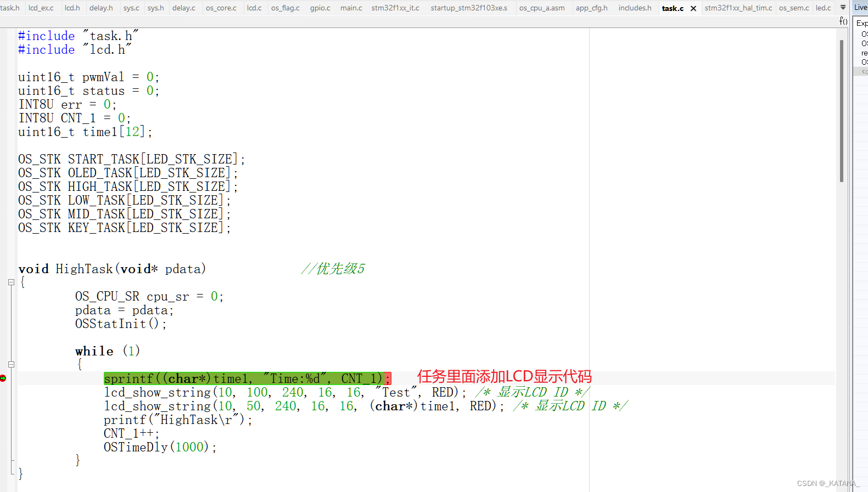
Task: Switch to the includes.h tab
Action: tap(635, 8)
